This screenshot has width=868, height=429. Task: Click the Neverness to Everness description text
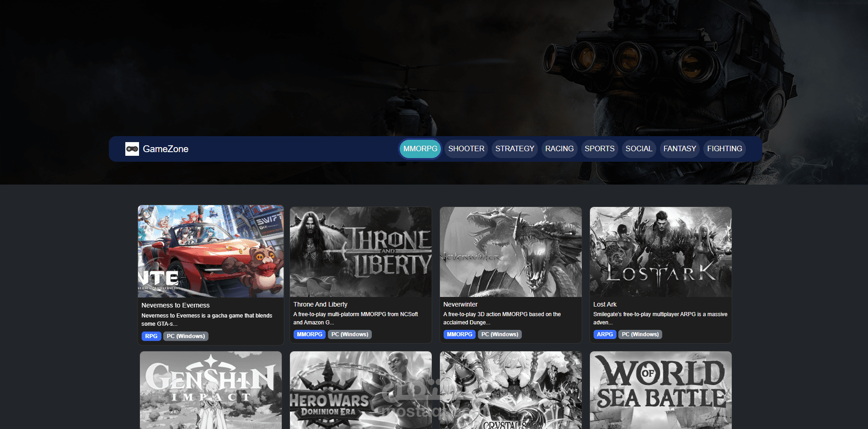(x=207, y=320)
